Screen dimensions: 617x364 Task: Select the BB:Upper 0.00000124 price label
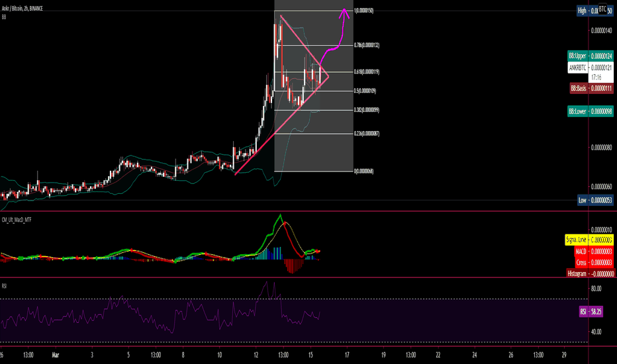[590, 56]
